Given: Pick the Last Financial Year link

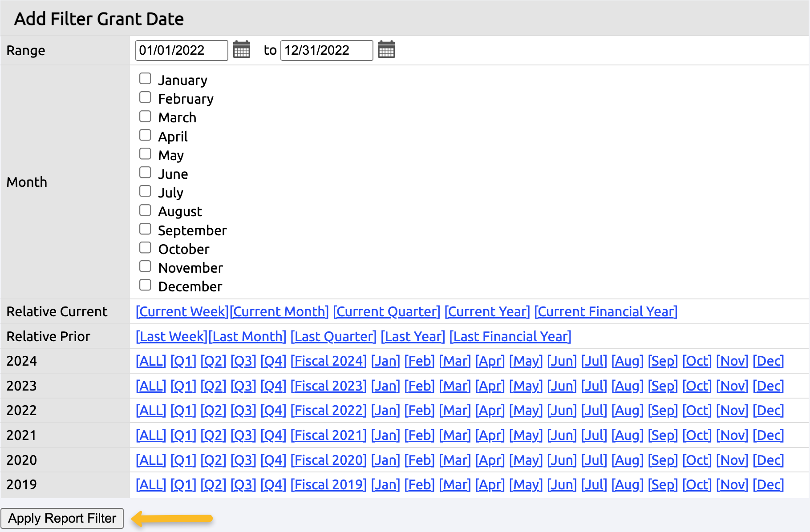Looking at the screenshot, I should [510, 336].
